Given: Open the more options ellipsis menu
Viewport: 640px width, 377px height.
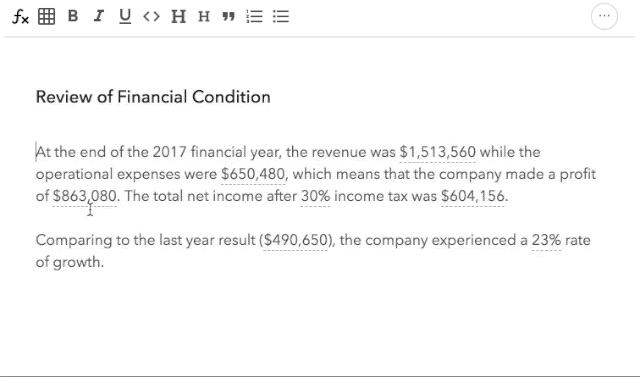Looking at the screenshot, I should (x=604, y=16).
